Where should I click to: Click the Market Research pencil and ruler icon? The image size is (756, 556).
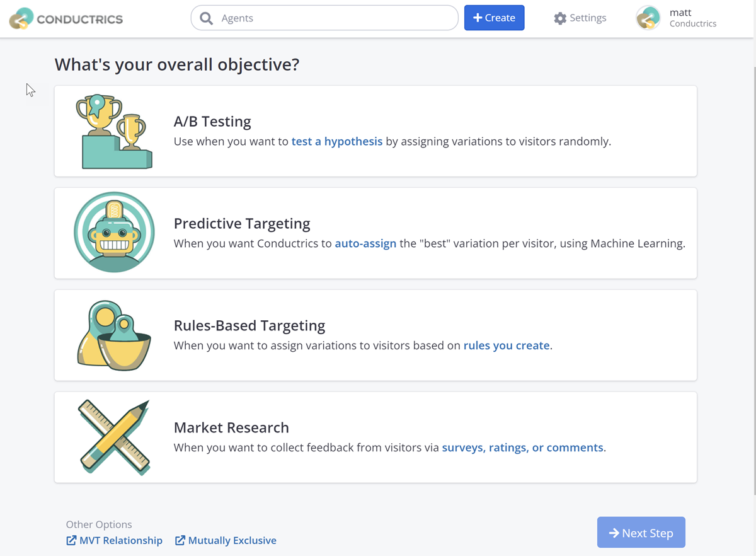(x=114, y=437)
